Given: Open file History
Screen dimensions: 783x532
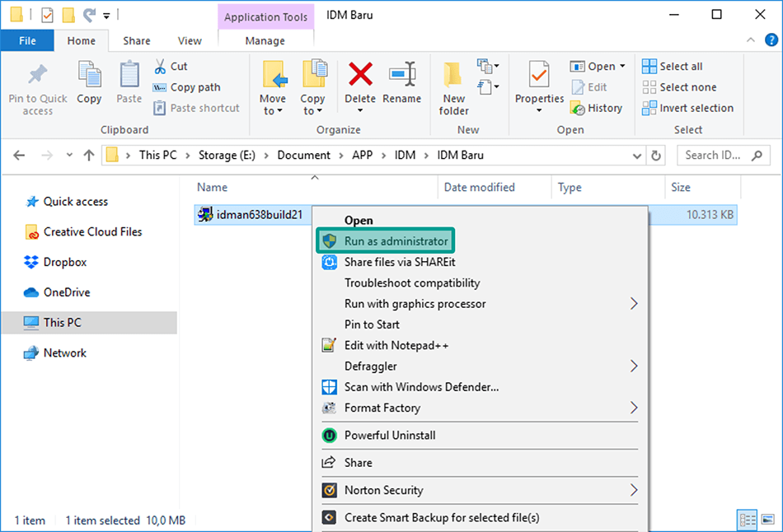Looking at the screenshot, I should pyautogui.click(x=596, y=109).
